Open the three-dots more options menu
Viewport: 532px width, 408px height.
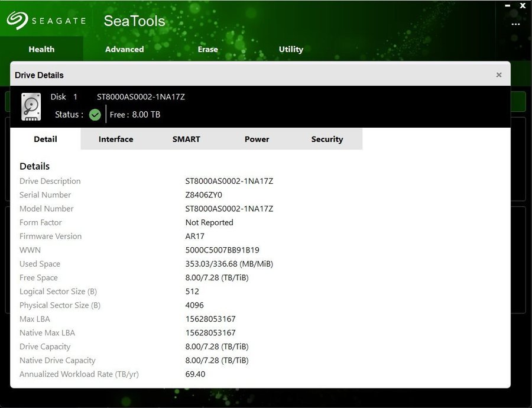pyautogui.click(x=515, y=24)
